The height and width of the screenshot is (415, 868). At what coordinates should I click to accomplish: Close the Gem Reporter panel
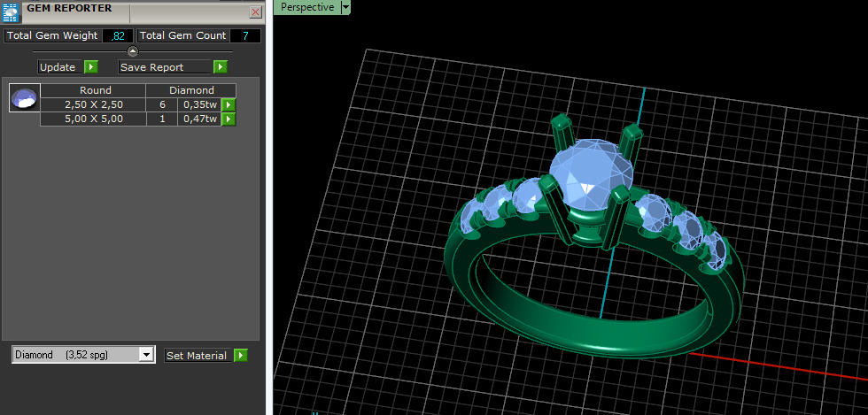(255, 12)
